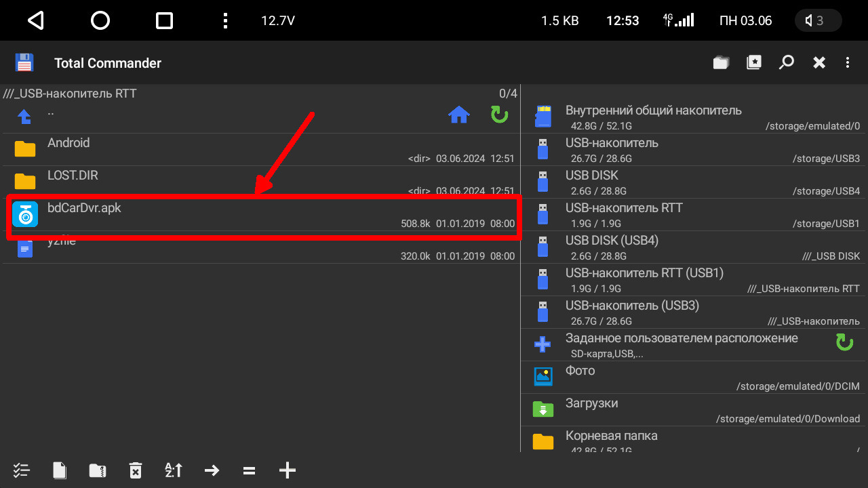The image size is (868, 488).
Task: Open the system bar three-dot menu next to 12.7V
Action: click(226, 21)
